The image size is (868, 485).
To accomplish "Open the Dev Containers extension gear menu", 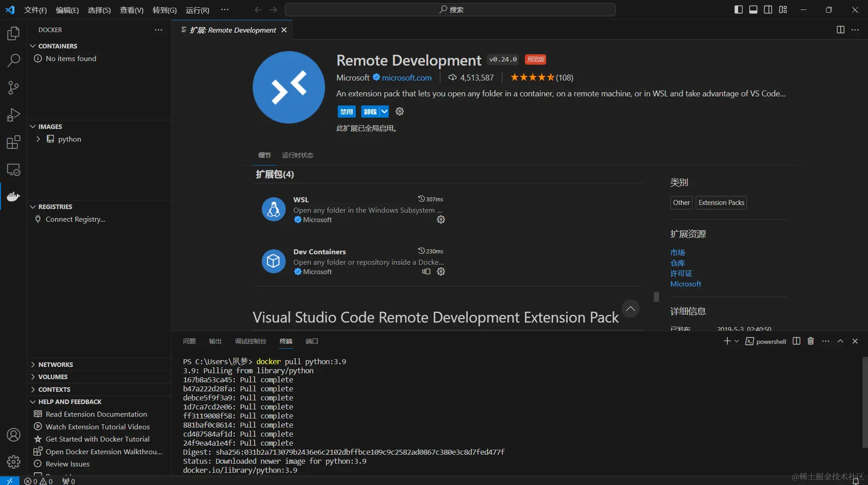I will (x=441, y=271).
